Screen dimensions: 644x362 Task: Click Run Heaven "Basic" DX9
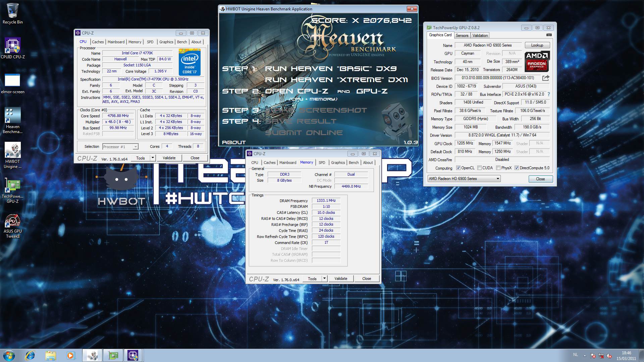pyautogui.click(x=330, y=68)
